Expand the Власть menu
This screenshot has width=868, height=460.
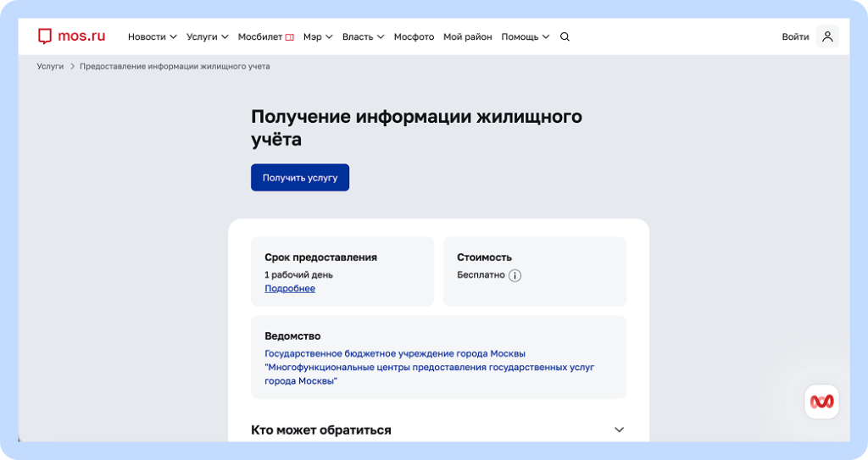click(363, 36)
